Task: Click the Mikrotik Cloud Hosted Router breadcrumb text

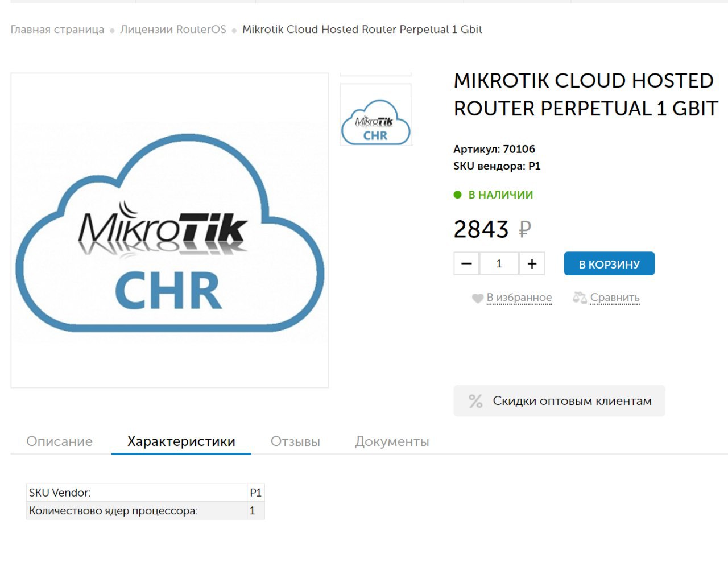Action: pos(362,30)
